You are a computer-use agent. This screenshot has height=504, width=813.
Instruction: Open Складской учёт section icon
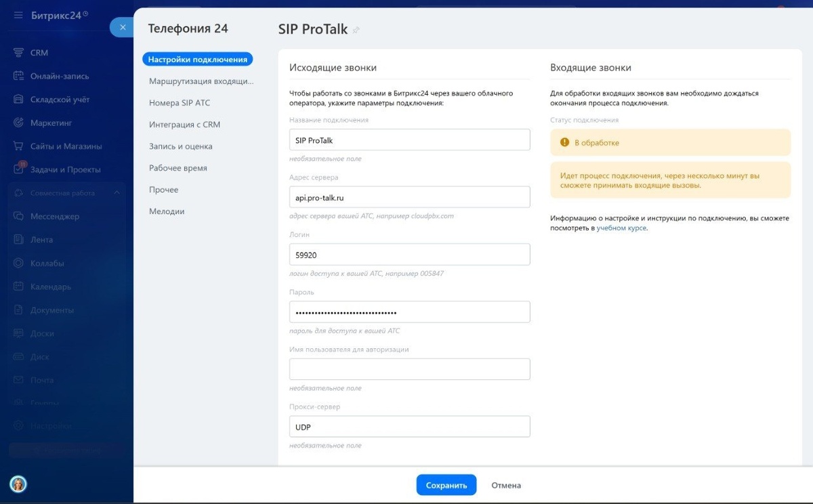coord(18,100)
